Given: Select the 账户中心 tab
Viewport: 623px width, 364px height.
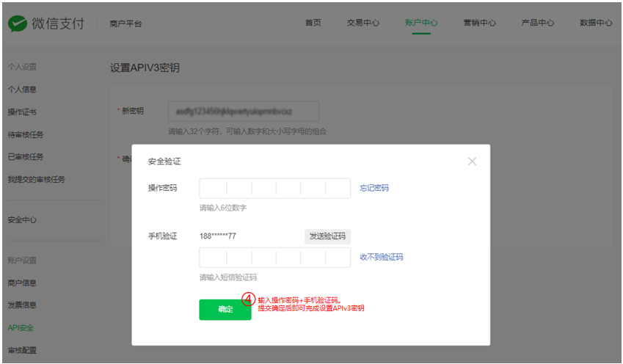Looking at the screenshot, I should click(421, 23).
